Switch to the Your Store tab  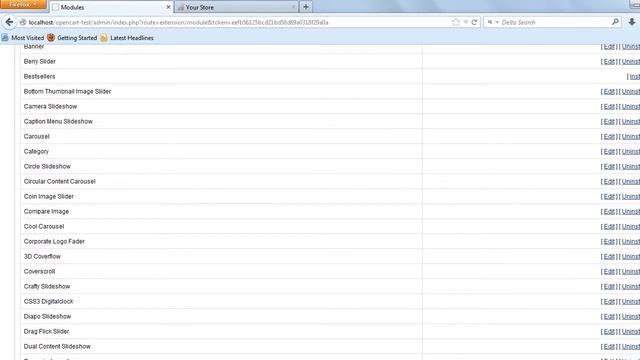coord(236,7)
